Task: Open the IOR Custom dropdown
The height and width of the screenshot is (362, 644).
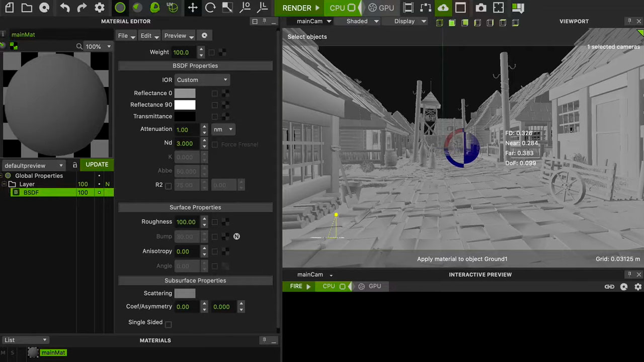Action: (202, 80)
